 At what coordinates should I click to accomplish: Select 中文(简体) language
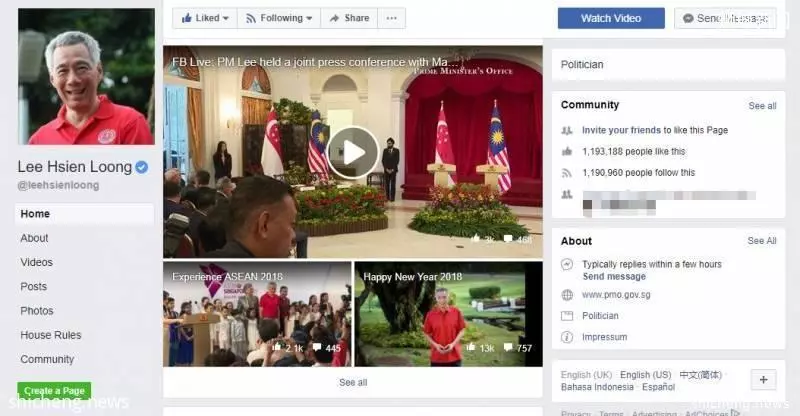click(x=701, y=375)
